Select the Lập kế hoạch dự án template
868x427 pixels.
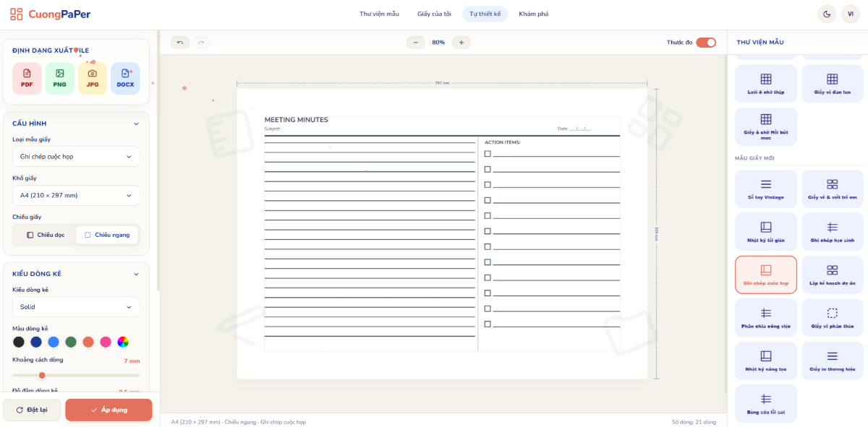833,275
